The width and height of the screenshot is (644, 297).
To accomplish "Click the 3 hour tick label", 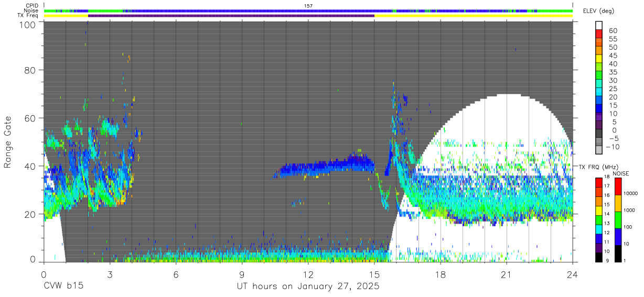I will [x=110, y=274].
